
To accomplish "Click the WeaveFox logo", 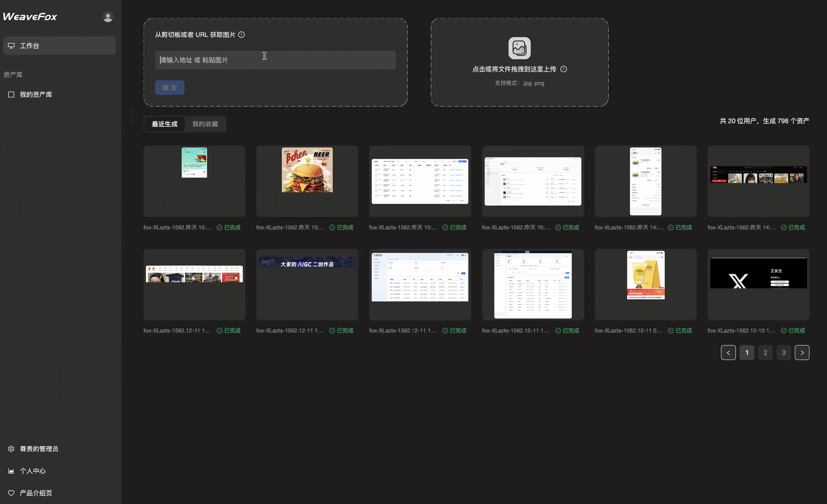I will pos(30,17).
